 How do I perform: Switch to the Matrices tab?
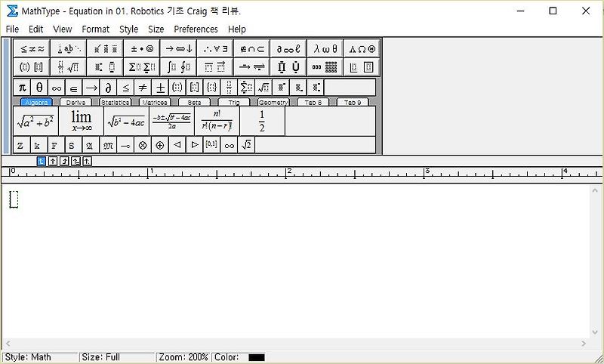click(155, 102)
